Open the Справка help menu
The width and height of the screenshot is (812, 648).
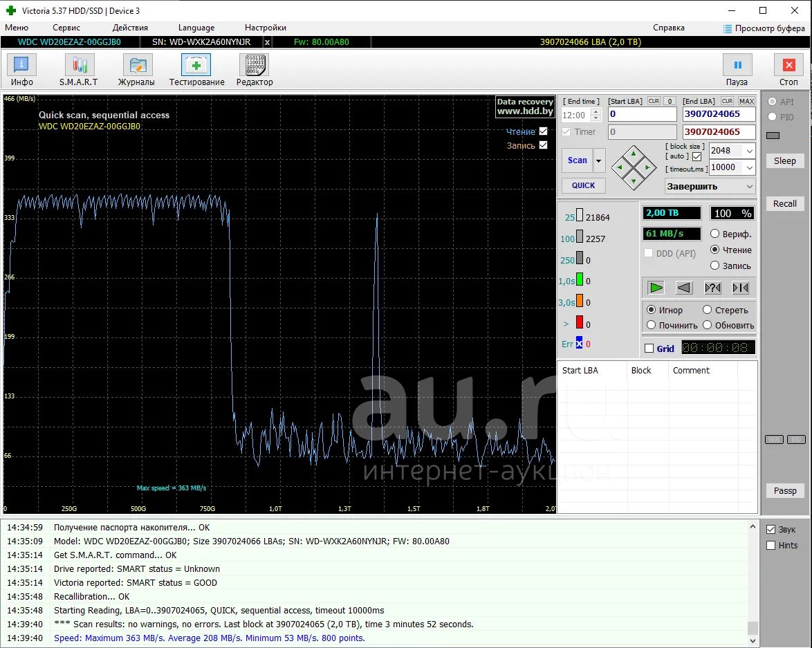[x=669, y=28]
